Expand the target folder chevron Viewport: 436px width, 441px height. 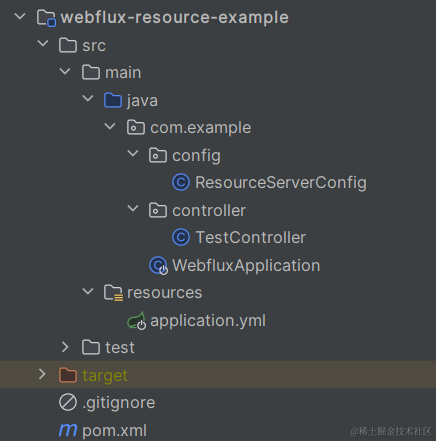(x=42, y=374)
